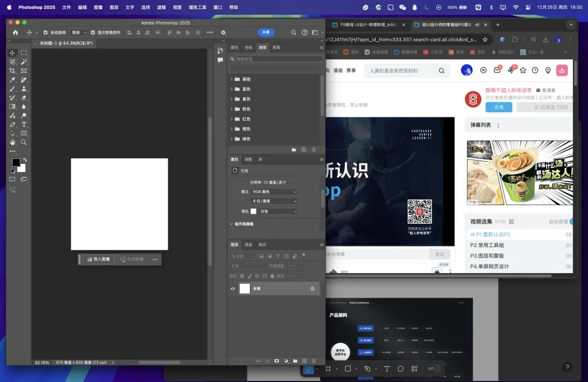Click the 导入图像 button
588x382 pixels.
[99, 260]
